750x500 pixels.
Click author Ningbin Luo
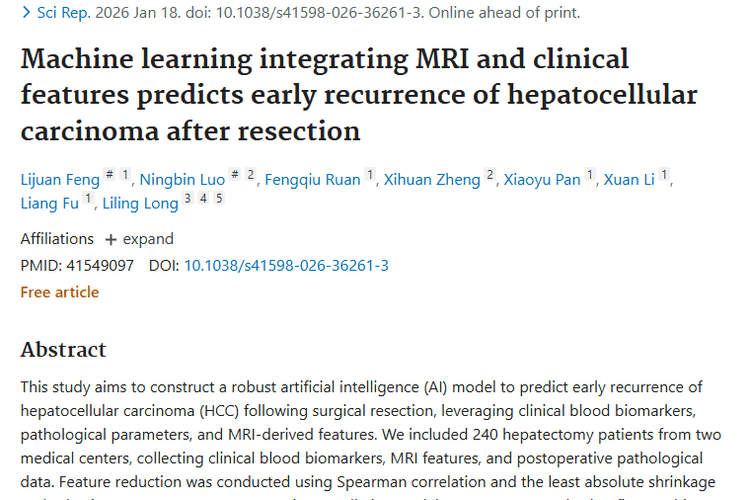pyautogui.click(x=182, y=180)
